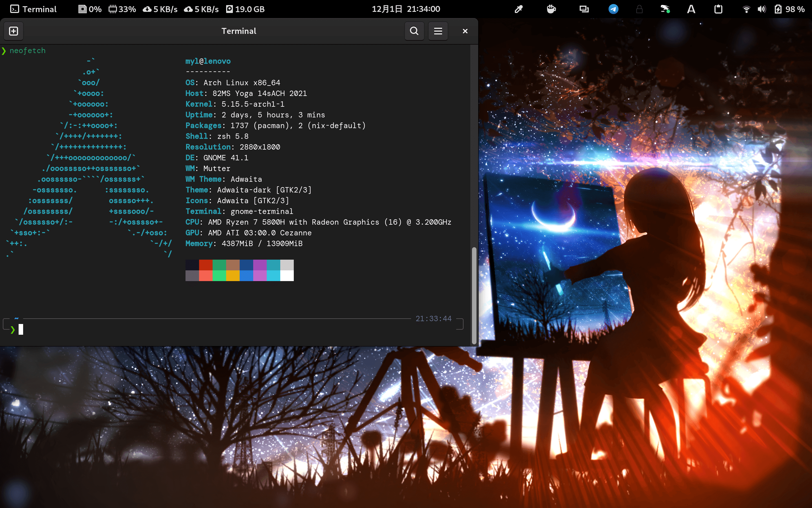Click the Icons: Adwaita [GTK2/3] line
The width and height of the screenshot is (812, 508).
[237, 201]
